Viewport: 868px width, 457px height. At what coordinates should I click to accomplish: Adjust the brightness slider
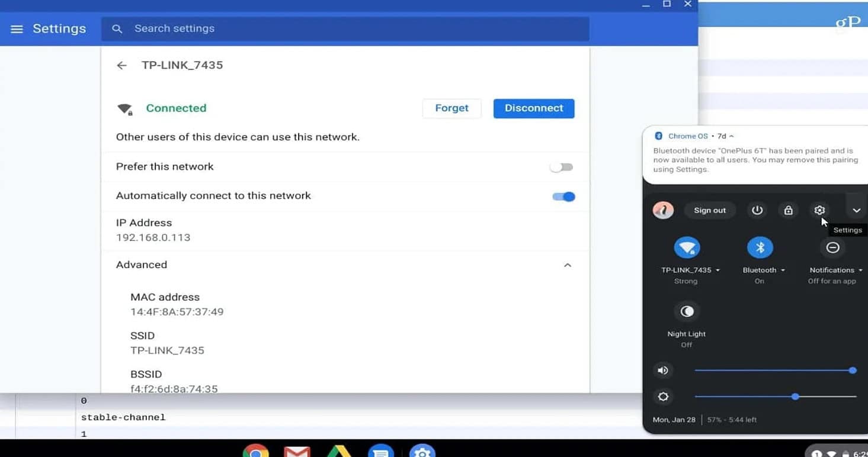tap(776, 397)
